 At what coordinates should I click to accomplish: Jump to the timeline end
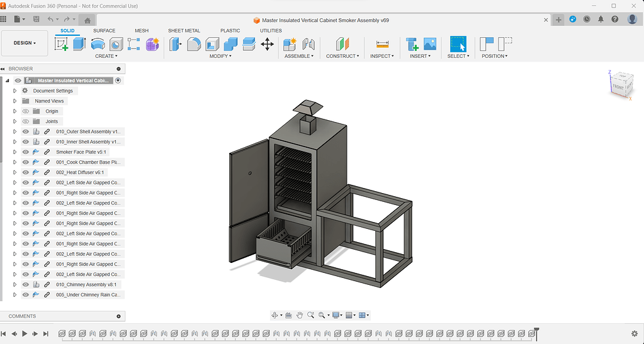tap(46, 334)
